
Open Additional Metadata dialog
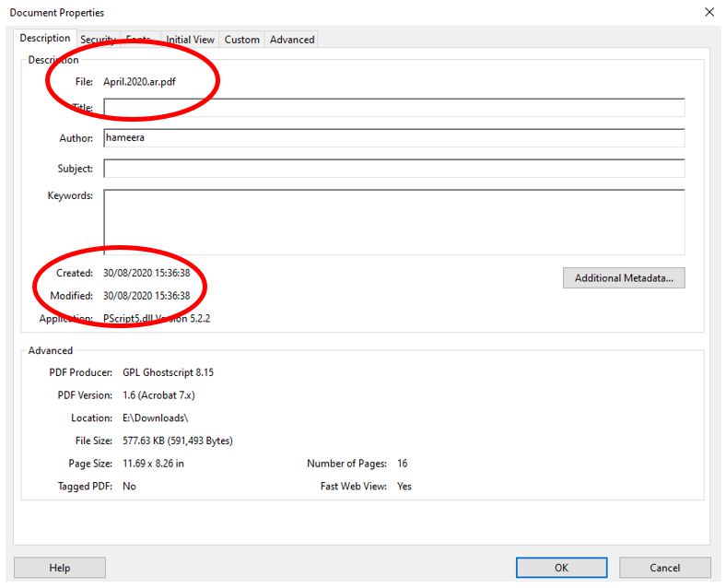624,278
